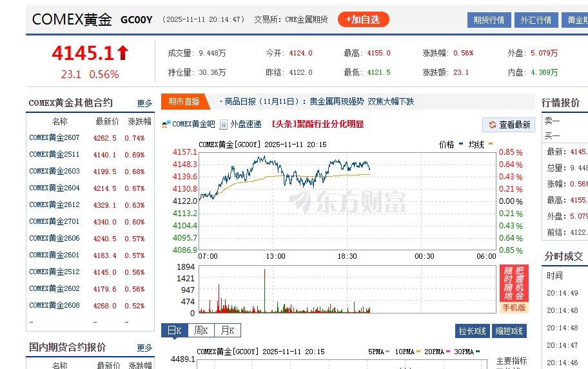The width and height of the screenshot is (588, 369).
Task: Click the 行情报价 panel heading
Action: 561,103
